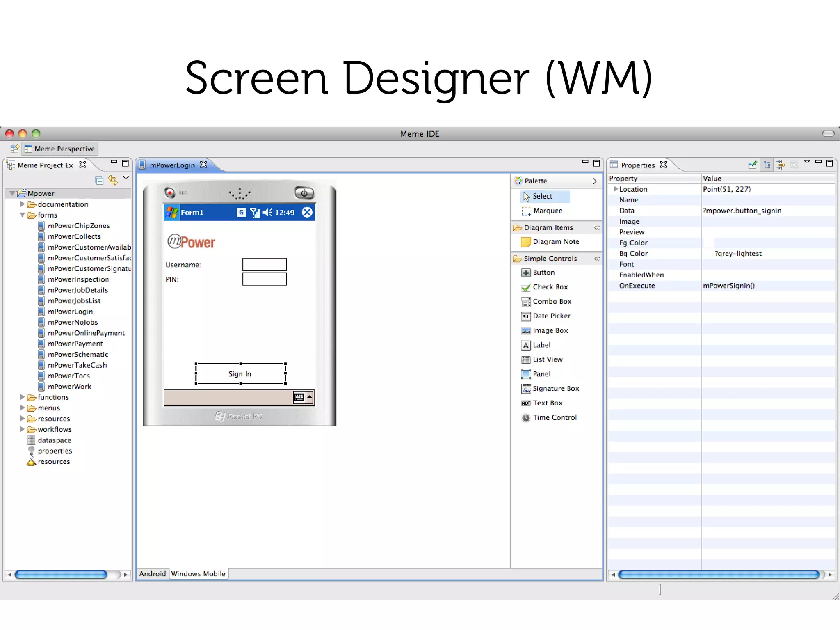Collapse the Palette using its arrow
The width and height of the screenshot is (840, 630).
pyautogui.click(x=594, y=181)
